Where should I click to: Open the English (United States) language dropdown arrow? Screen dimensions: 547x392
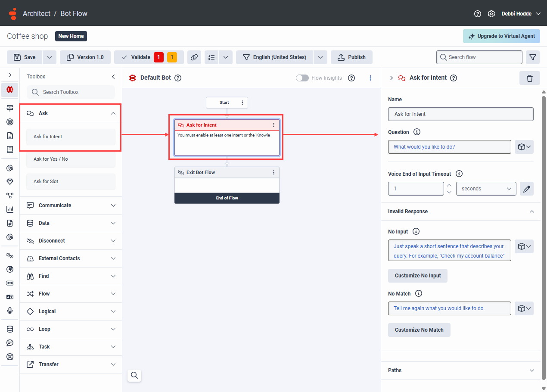(320, 57)
